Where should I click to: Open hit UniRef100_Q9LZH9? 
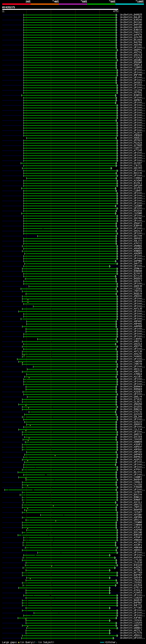pyautogui.click(x=131, y=417)
